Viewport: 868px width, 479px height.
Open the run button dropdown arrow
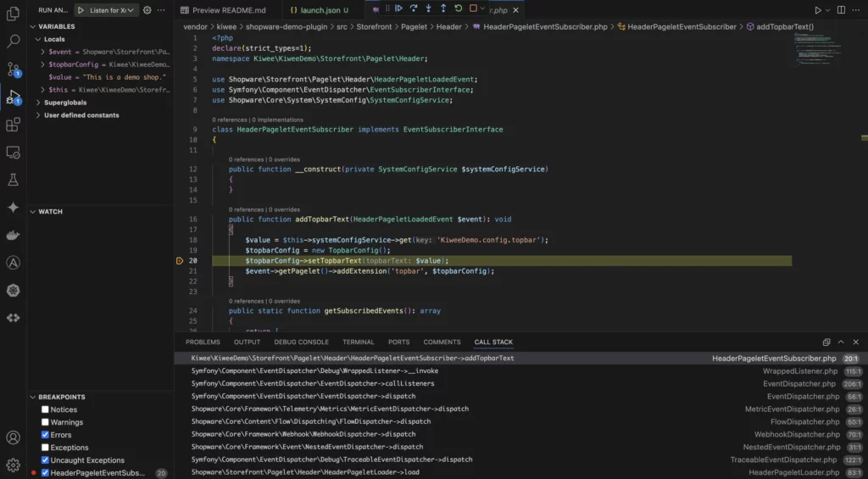[828, 10]
